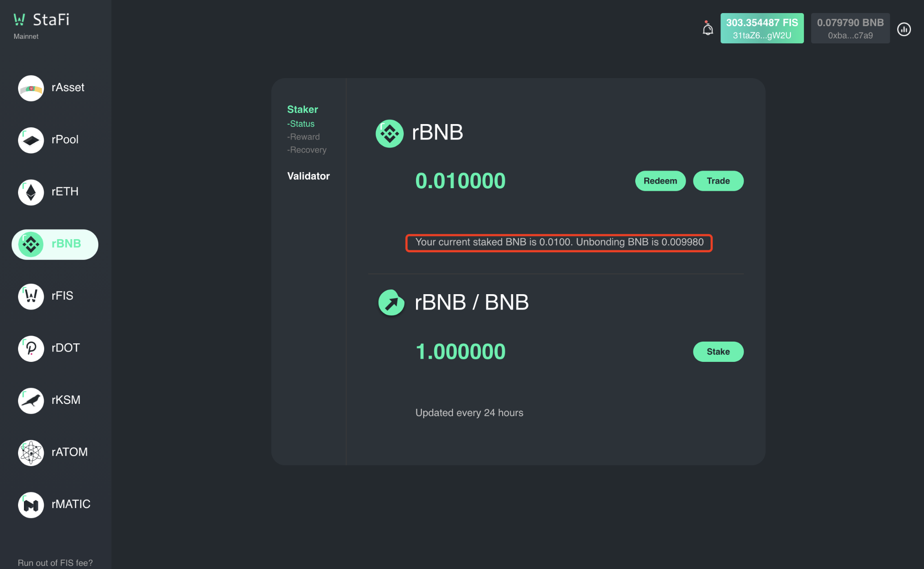This screenshot has height=569, width=924.
Task: Click the StaFi logo
Action: coord(42,20)
